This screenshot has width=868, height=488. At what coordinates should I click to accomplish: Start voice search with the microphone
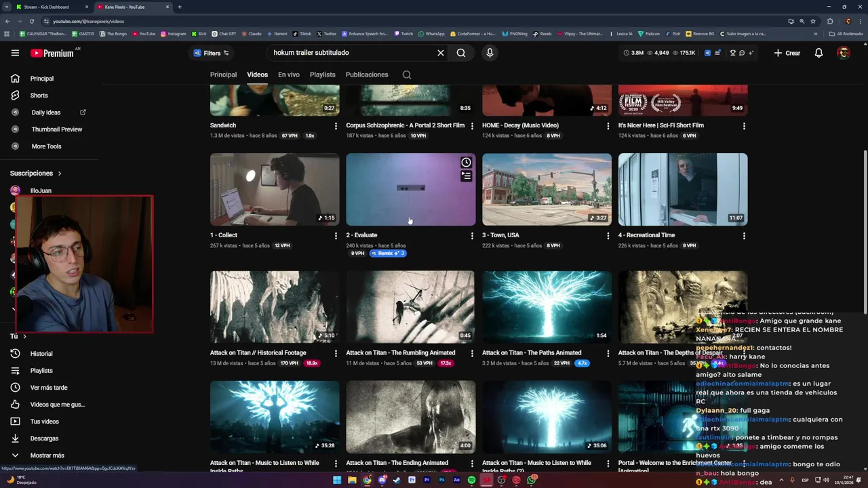click(490, 53)
